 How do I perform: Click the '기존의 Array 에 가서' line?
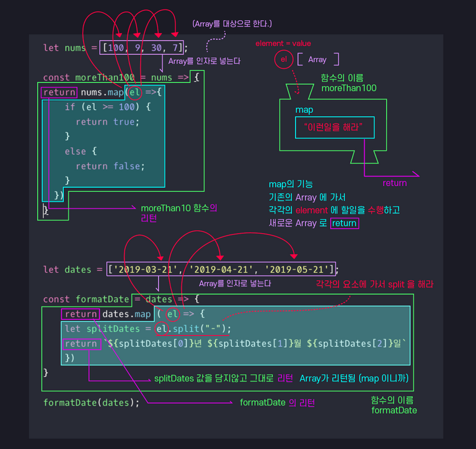point(307,197)
